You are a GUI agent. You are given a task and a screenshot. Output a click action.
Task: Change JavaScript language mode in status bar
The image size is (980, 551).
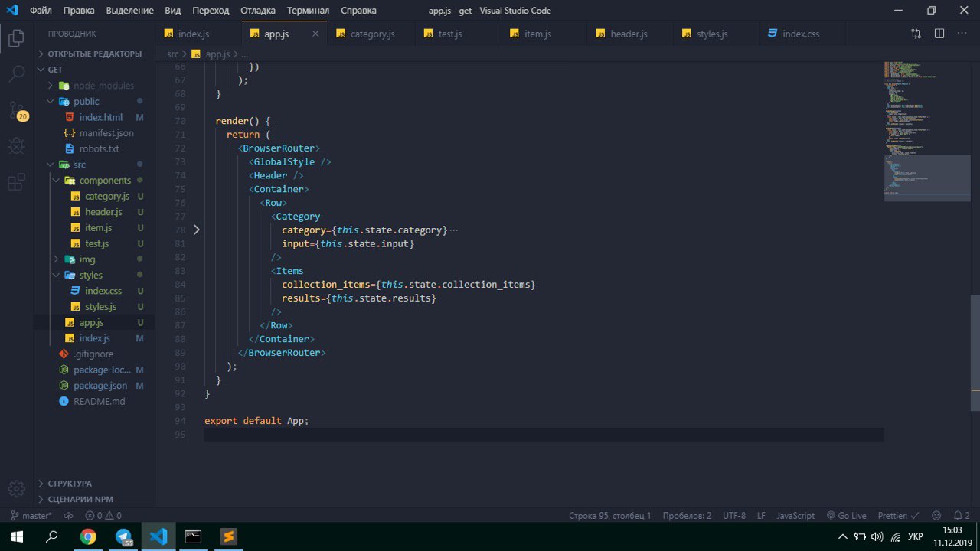[x=795, y=516]
